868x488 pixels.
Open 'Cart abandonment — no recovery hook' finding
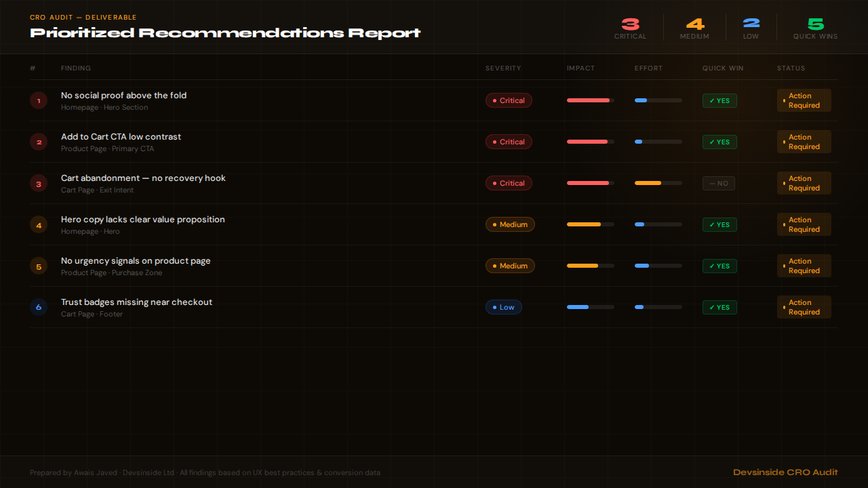143,178
